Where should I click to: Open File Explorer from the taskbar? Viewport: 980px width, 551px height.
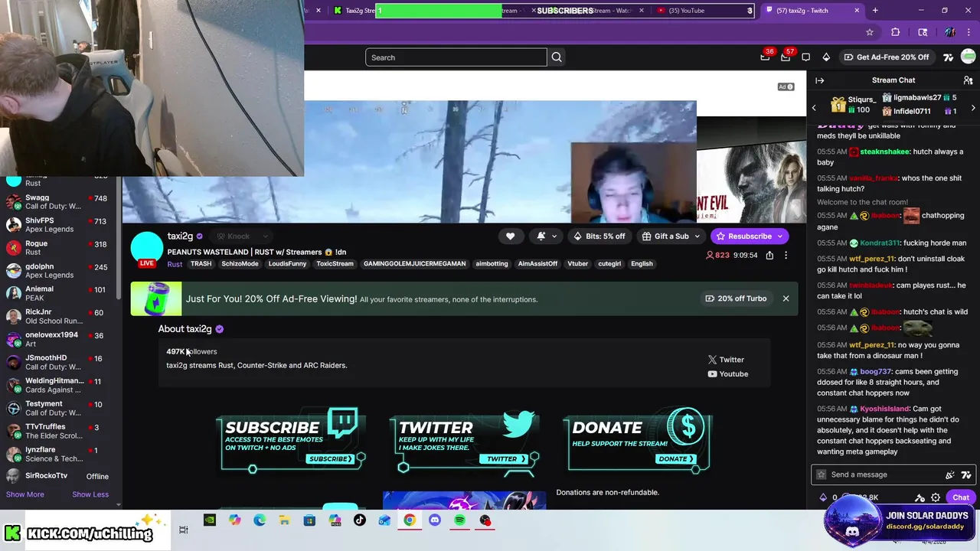pyautogui.click(x=284, y=520)
